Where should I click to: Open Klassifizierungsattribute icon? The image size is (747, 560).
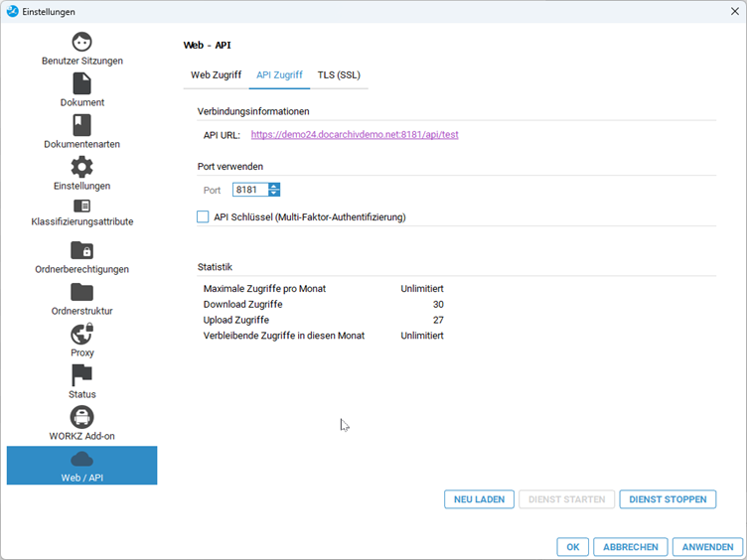(81, 206)
